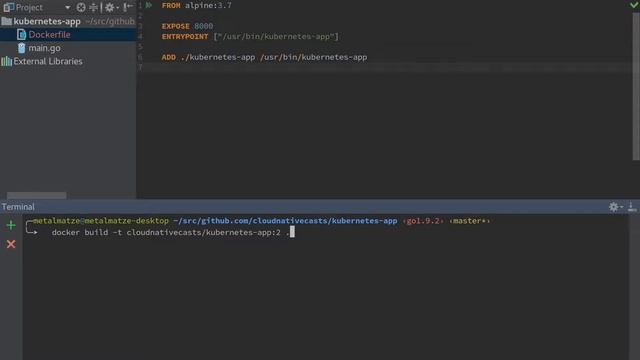This screenshot has width=640, height=360.
Task: Click the External Libraries icon
Action: pos(7,61)
